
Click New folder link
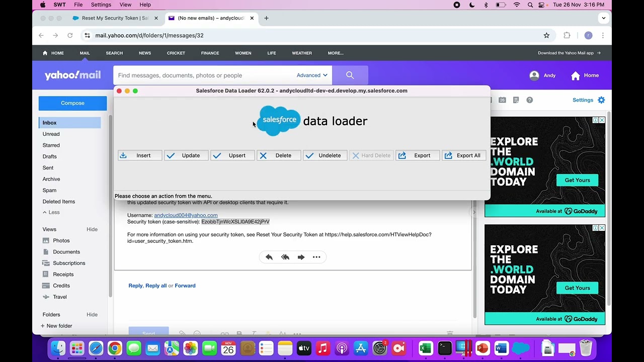[56, 326]
